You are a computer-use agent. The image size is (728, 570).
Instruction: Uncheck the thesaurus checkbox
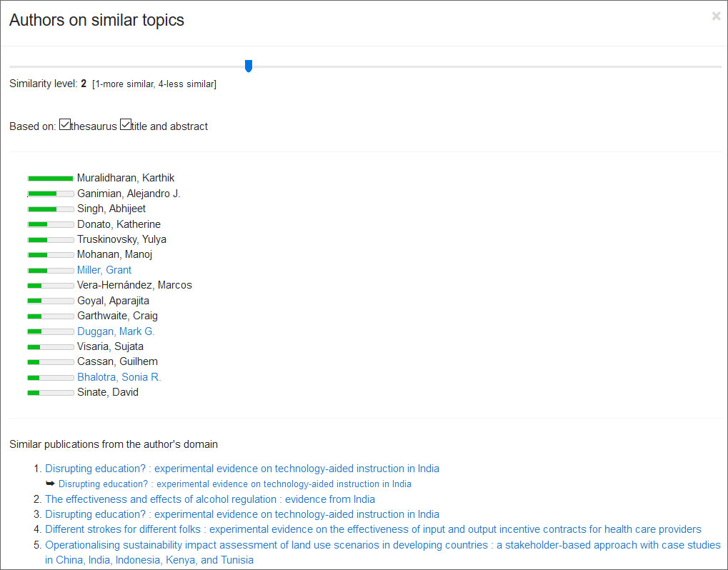click(64, 125)
